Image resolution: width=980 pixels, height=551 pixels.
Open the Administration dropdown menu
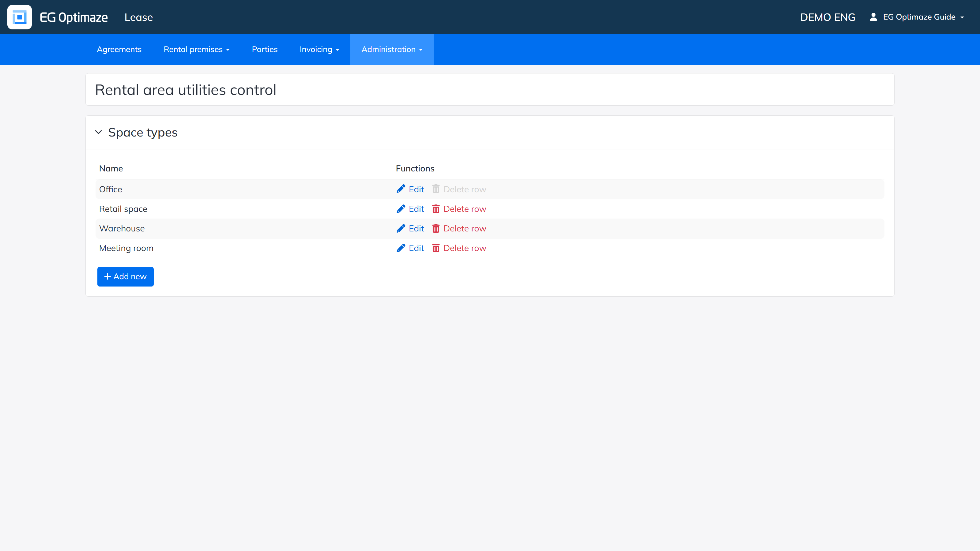pyautogui.click(x=392, y=49)
